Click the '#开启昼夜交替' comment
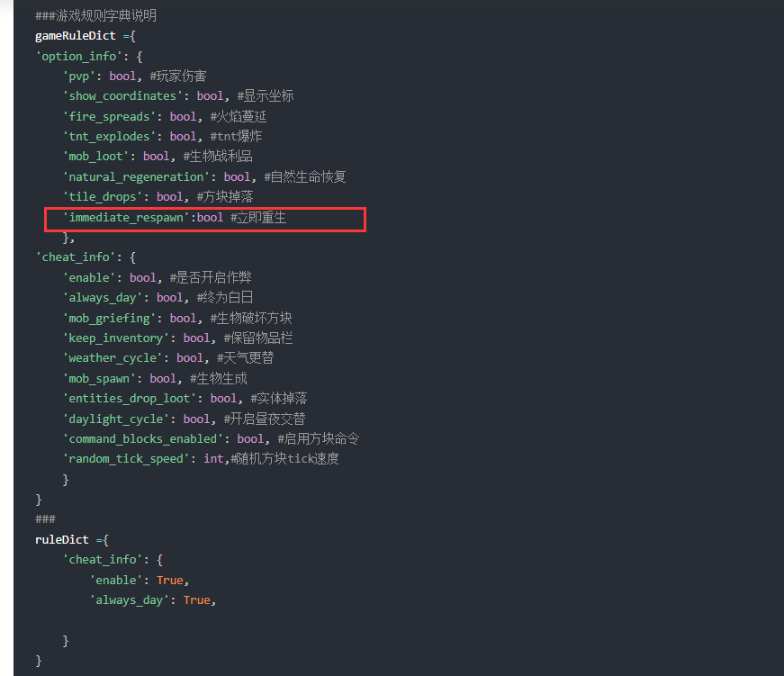784x676 pixels. click(265, 419)
